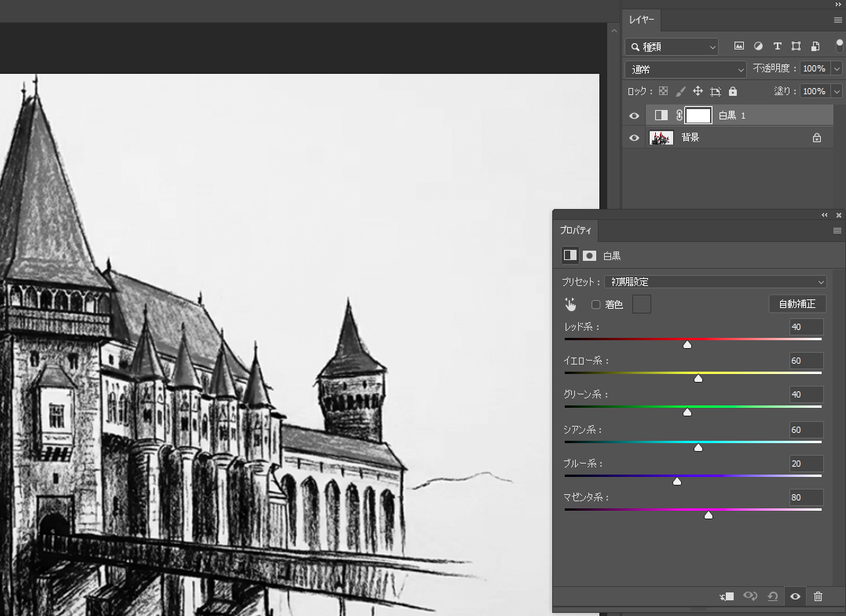Viewport: 846px width, 616px height.
Task: Expand the 不透明度 opacity dropdown arrow
Action: 837,69
